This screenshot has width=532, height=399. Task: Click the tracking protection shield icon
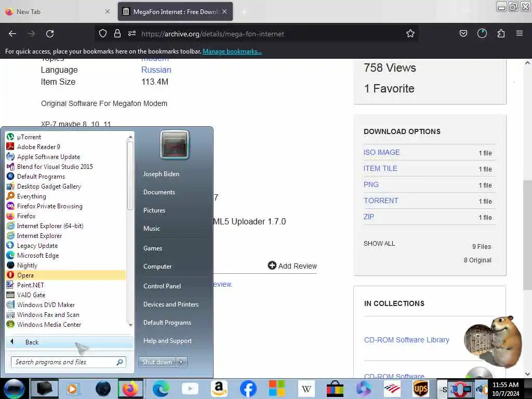[103, 33]
